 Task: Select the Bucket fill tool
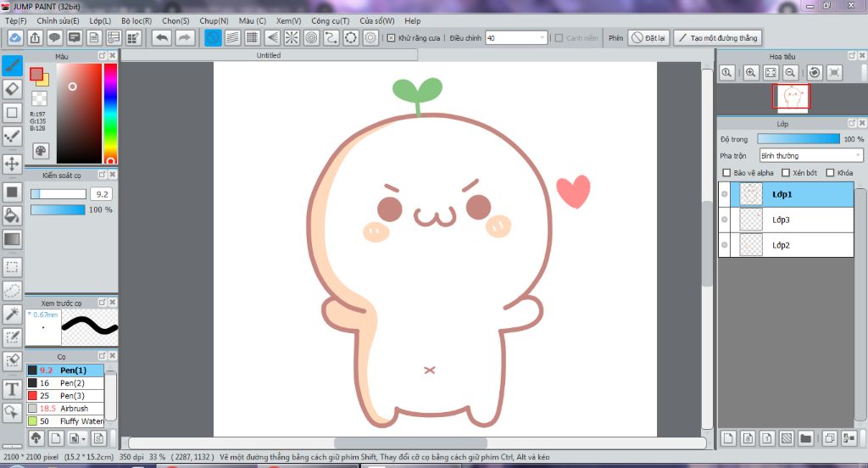[12, 215]
